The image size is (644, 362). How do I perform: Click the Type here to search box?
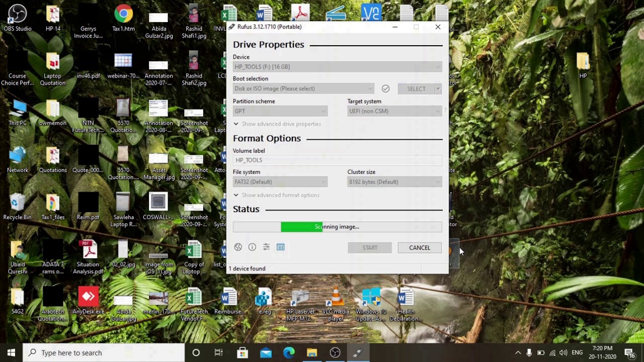pyautogui.click(x=104, y=352)
